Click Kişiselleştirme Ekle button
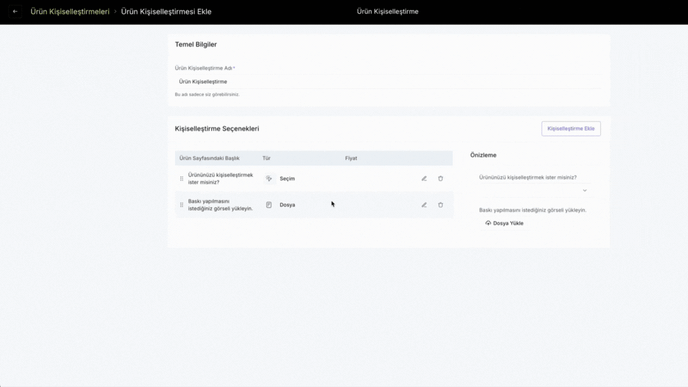 [571, 129]
